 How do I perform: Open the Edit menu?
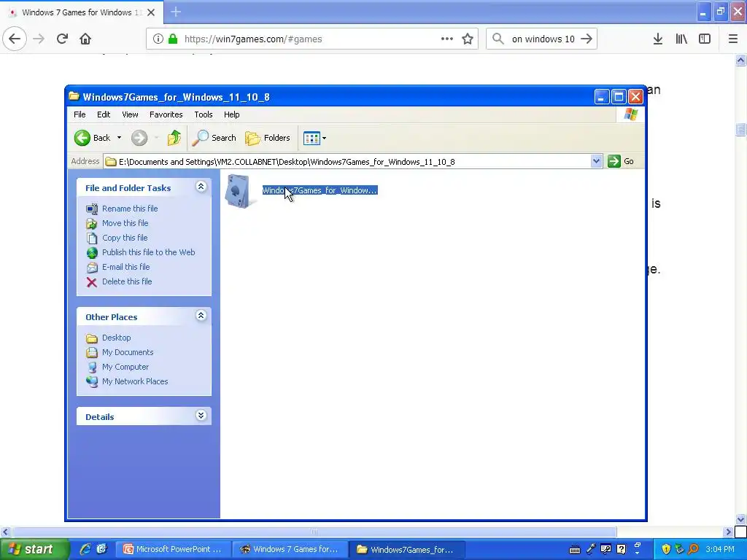pos(104,114)
